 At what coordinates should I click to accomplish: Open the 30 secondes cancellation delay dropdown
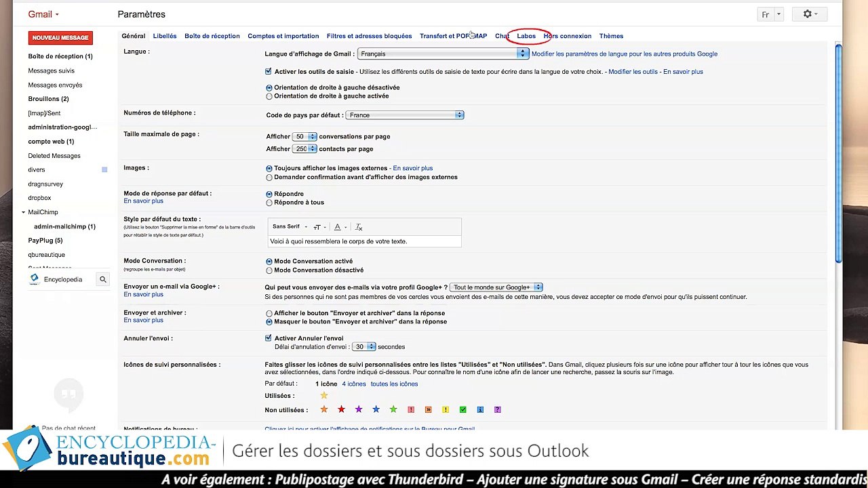click(363, 346)
